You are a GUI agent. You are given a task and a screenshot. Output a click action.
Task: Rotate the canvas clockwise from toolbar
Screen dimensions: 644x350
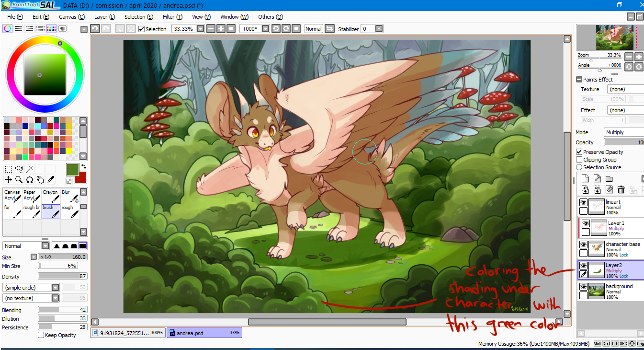[286, 29]
